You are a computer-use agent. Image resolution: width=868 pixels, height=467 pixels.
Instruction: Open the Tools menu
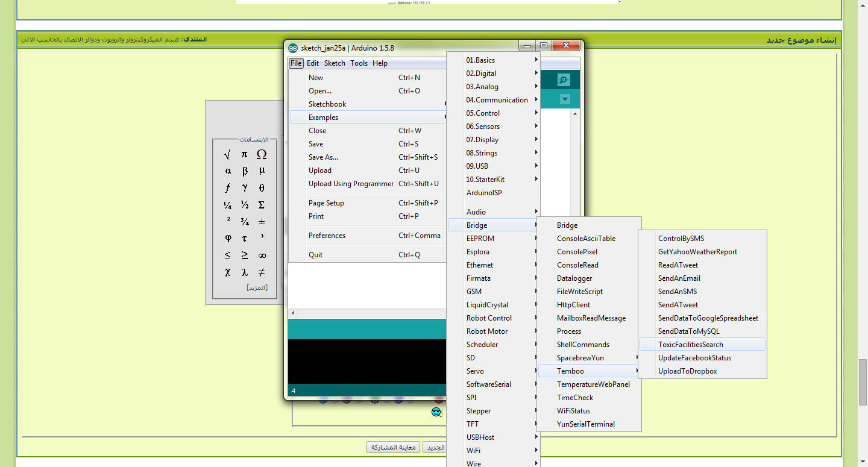point(359,63)
